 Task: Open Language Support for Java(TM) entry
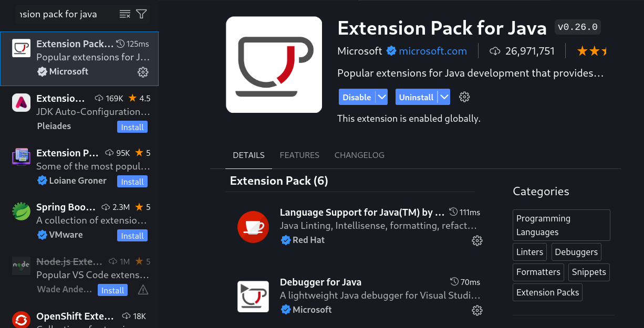click(x=363, y=213)
